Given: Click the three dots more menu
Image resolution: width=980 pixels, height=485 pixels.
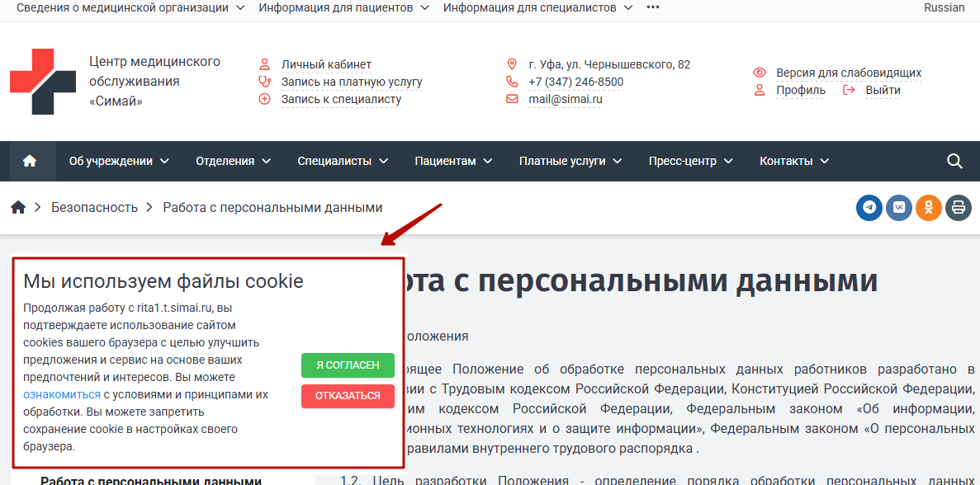Looking at the screenshot, I should (653, 7).
